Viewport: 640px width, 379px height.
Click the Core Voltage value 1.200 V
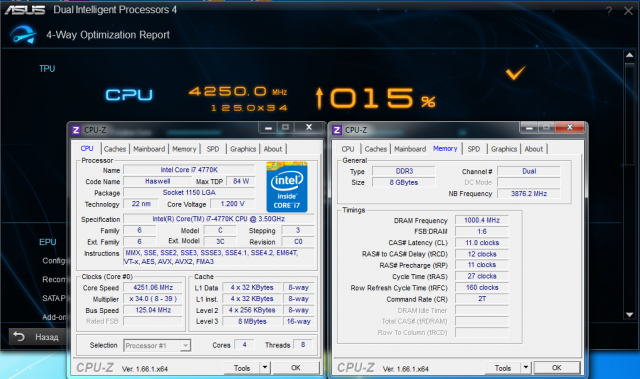[x=232, y=204]
